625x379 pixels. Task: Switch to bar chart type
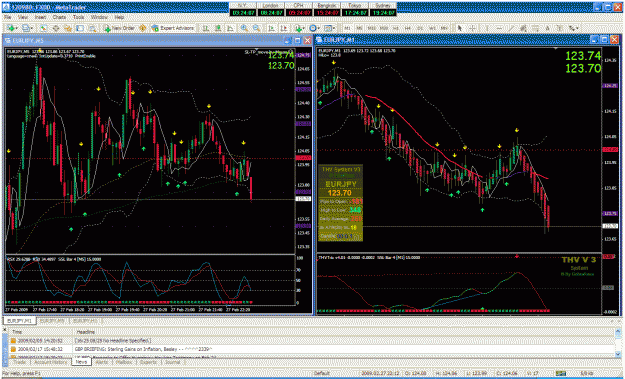pos(206,28)
